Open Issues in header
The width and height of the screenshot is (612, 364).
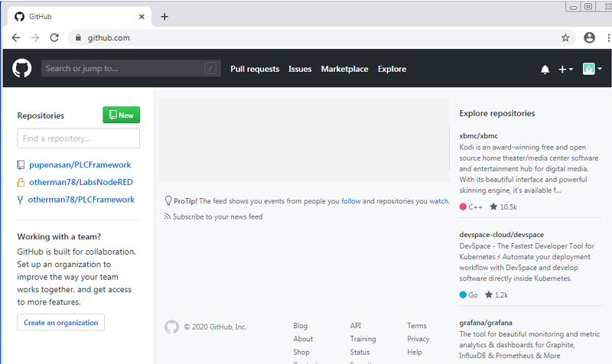300,69
